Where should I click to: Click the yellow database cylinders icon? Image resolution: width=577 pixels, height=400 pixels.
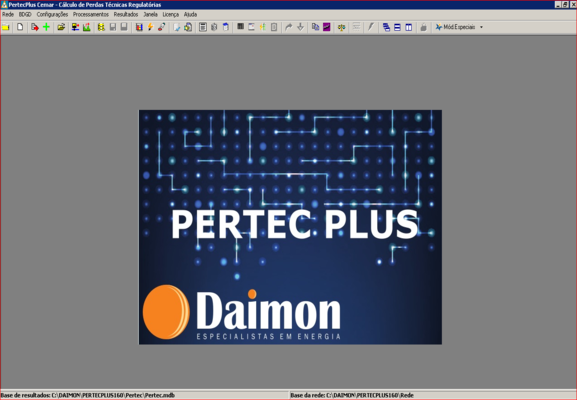[x=101, y=27]
